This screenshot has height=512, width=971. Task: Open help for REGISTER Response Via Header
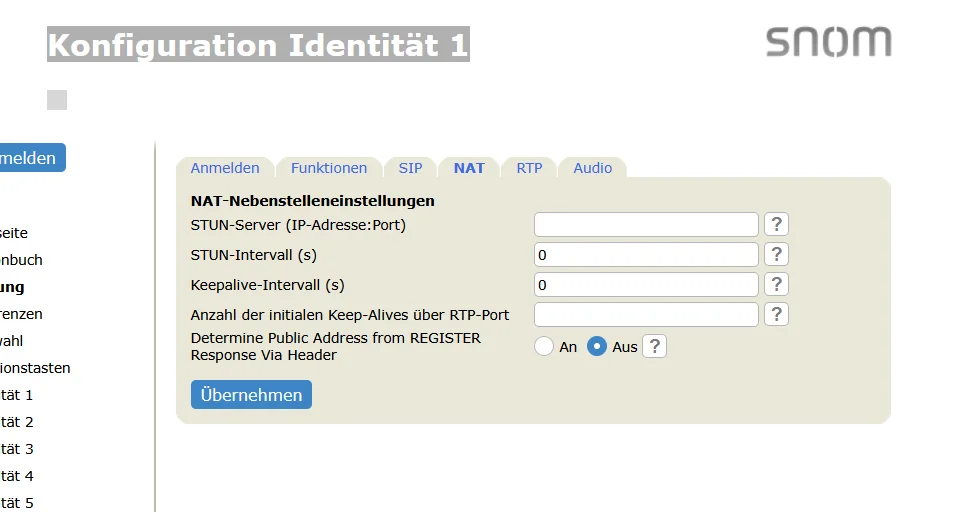[655, 346]
